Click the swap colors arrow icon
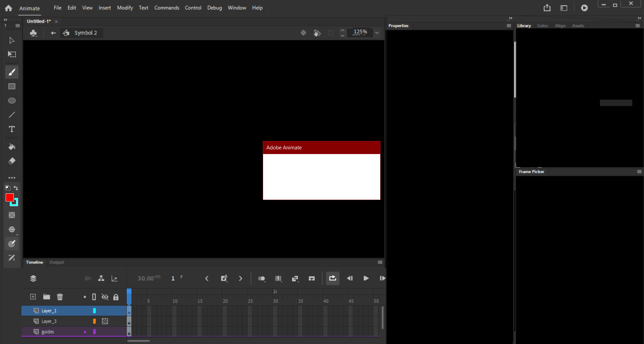Image resolution: width=644 pixels, height=344 pixels. coord(16,188)
